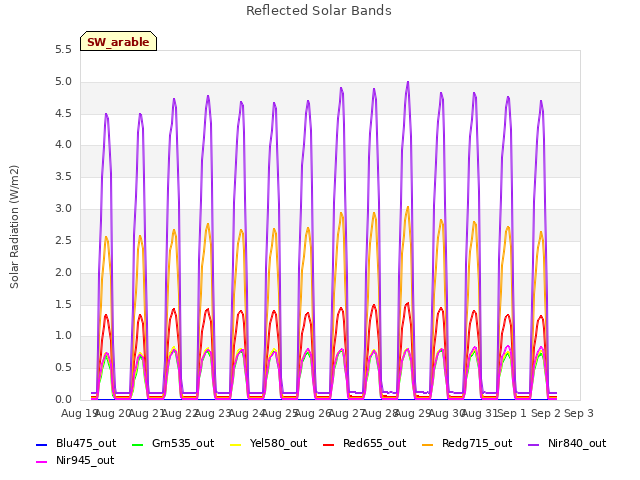Click the Reflected Solar Bands chart title
The width and height of the screenshot is (640, 480).
point(319,11)
